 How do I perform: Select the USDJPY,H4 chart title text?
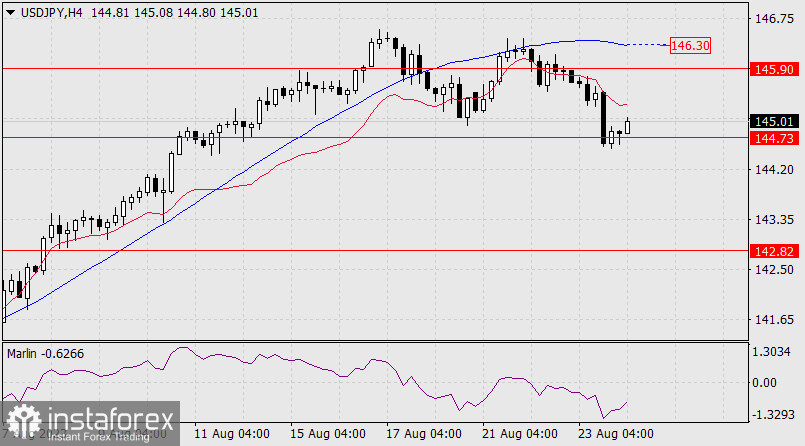(51, 13)
